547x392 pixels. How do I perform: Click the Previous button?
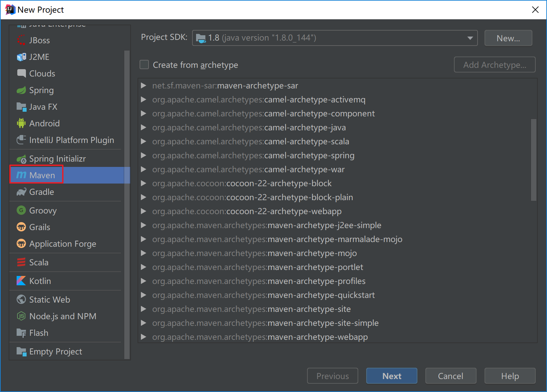tap(333, 376)
